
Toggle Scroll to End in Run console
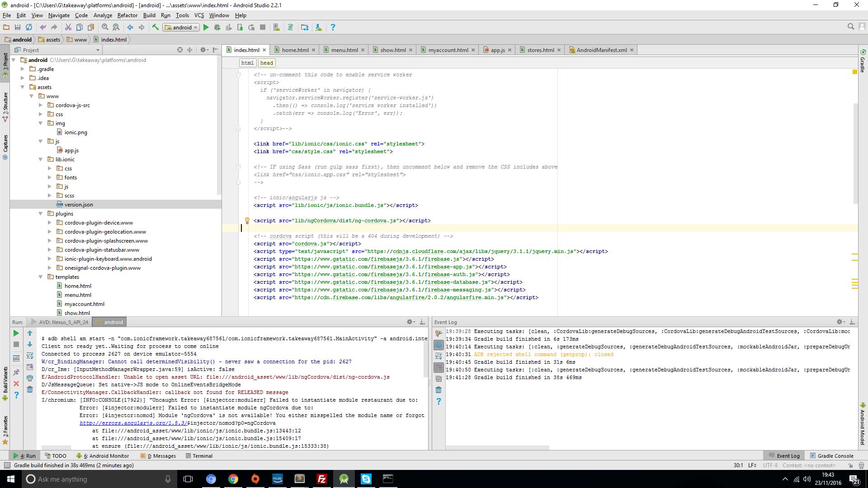[30, 367]
